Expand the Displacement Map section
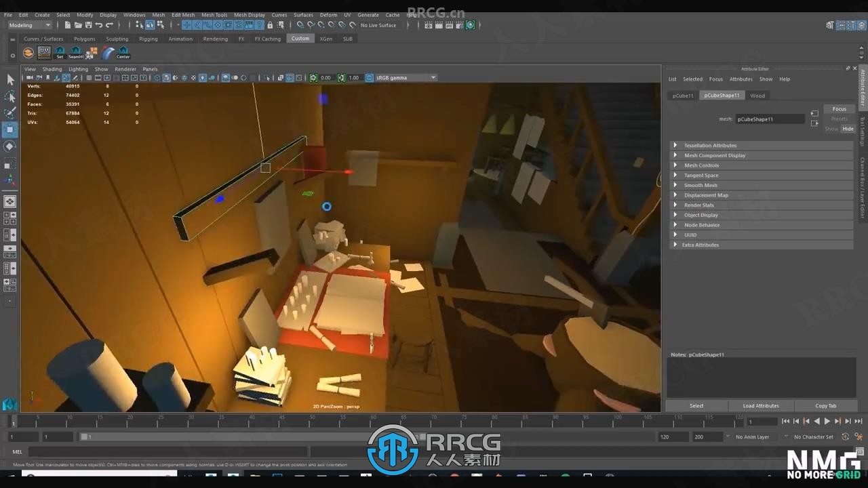The height and width of the screenshot is (488, 868). [x=761, y=195]
